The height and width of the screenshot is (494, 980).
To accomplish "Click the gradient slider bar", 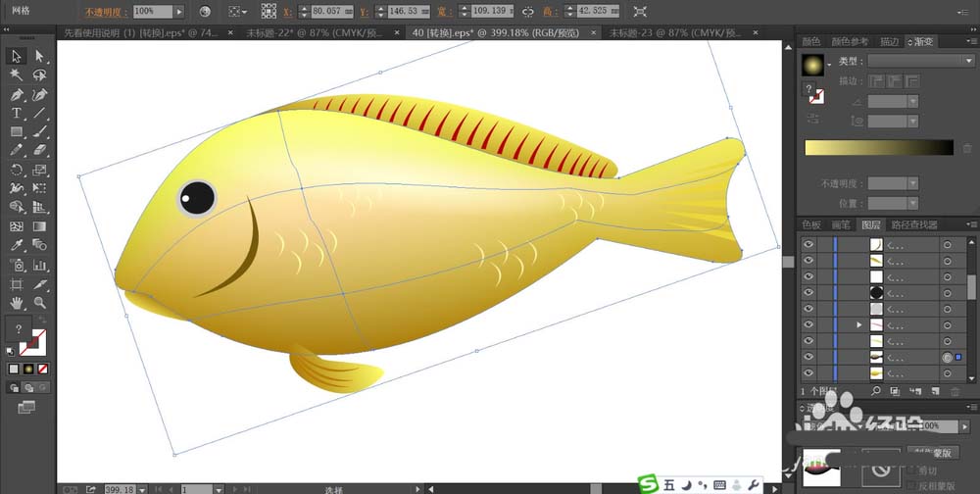I will click(879, 148).
